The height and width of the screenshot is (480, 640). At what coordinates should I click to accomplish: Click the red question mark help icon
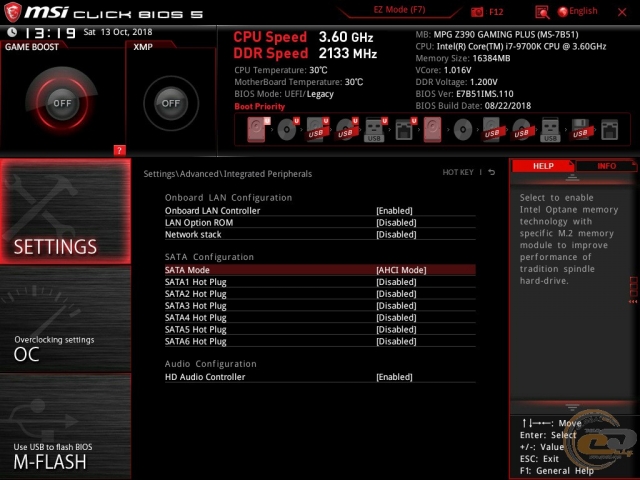pyautogui.click(x=119, y=150)
